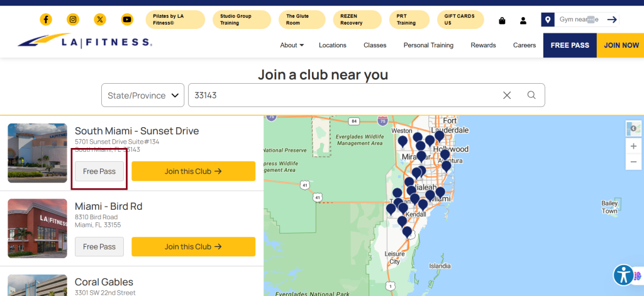Open the member account profile icon
Image resolution: width=644 pixels, height=296 pixels.
coord(523,20)
